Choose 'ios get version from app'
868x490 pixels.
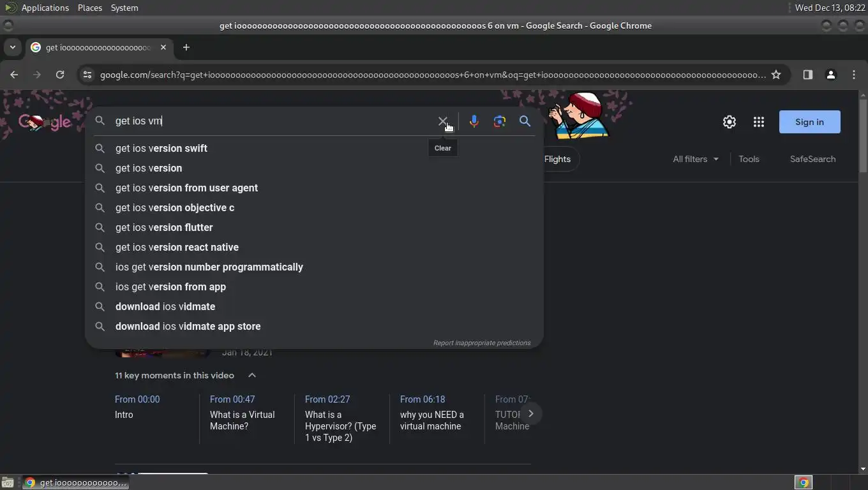coord(314,286)
